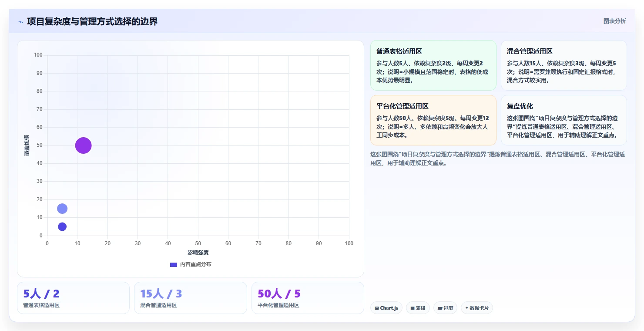The image size is (644, 331).
Task: Open the 混合管理适用区 info card
Action: click(x=563, y=65)
